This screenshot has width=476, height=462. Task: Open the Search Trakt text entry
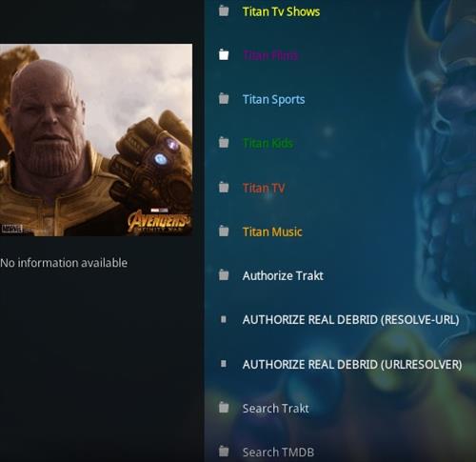point(275,409)
